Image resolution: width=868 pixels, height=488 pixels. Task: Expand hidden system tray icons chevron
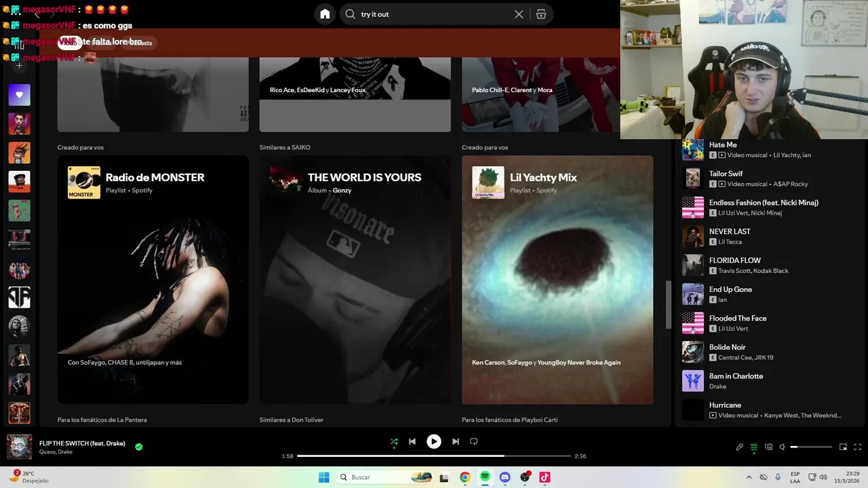749,477
